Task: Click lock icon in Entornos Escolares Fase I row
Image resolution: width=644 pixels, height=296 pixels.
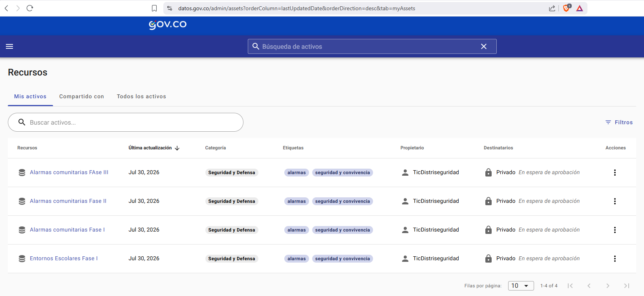Action: [x=488, y=258]
